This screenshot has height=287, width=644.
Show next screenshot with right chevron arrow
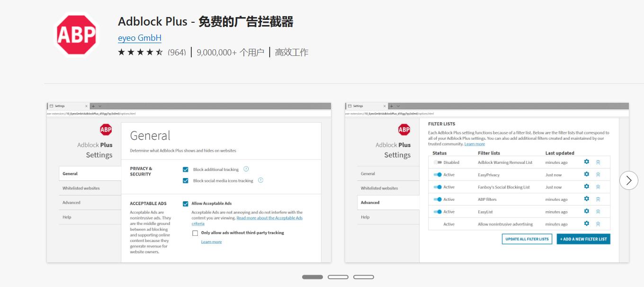point(628,180)
